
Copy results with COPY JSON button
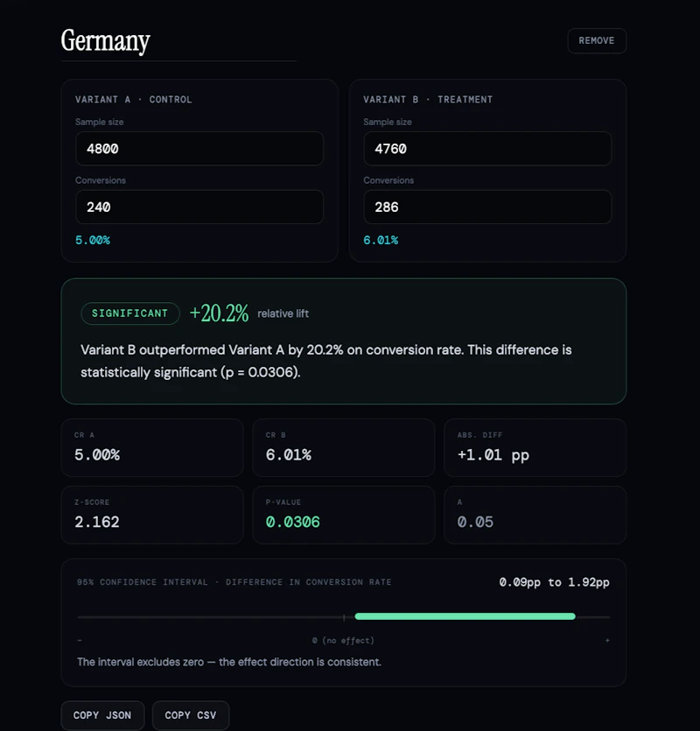coord(102,715)
